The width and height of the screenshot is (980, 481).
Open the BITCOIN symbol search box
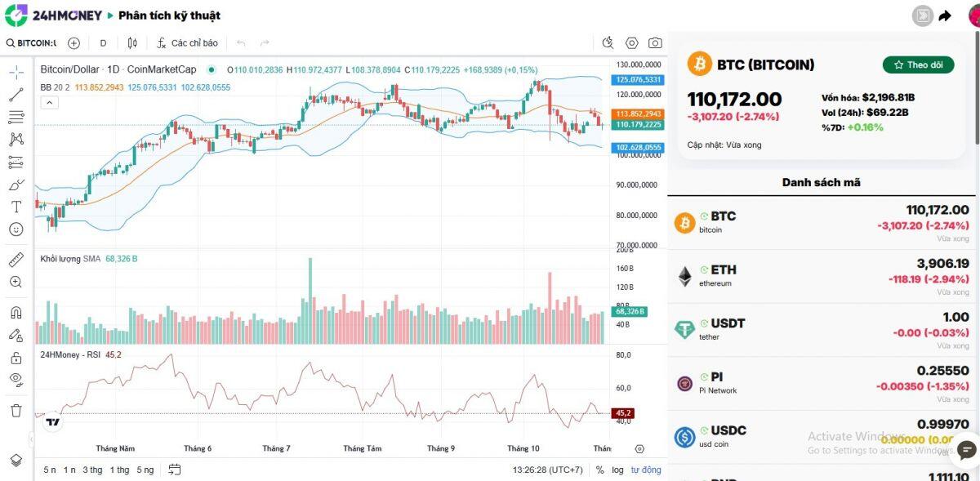point(31,42)
